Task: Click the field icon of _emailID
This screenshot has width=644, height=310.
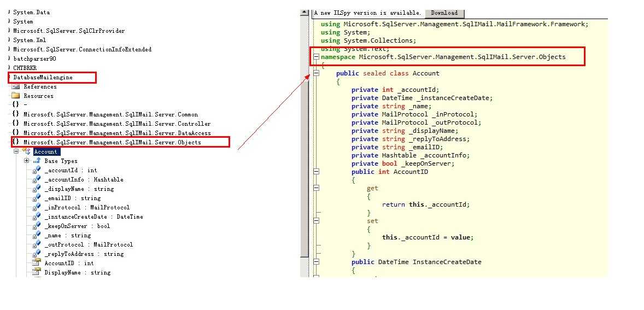Action: coord(37,198)
